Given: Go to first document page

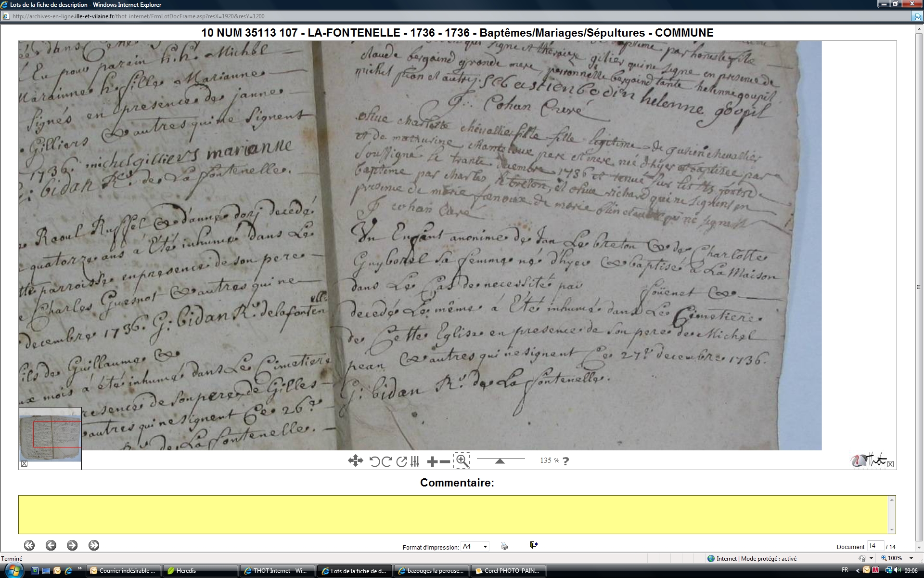Looking at the screenshot, I should click(x=29, y=545).
